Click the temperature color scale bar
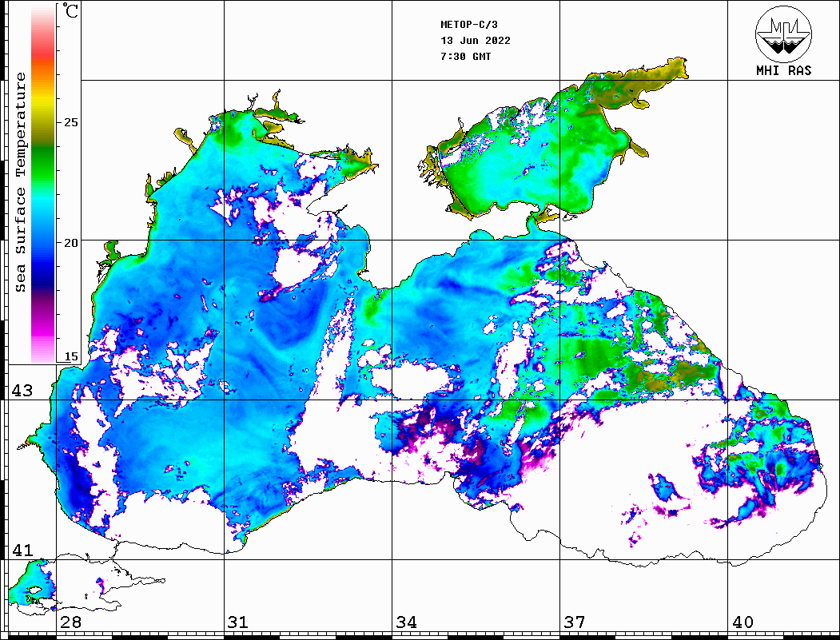Screen dimensions: 840x640 [43, 183]
